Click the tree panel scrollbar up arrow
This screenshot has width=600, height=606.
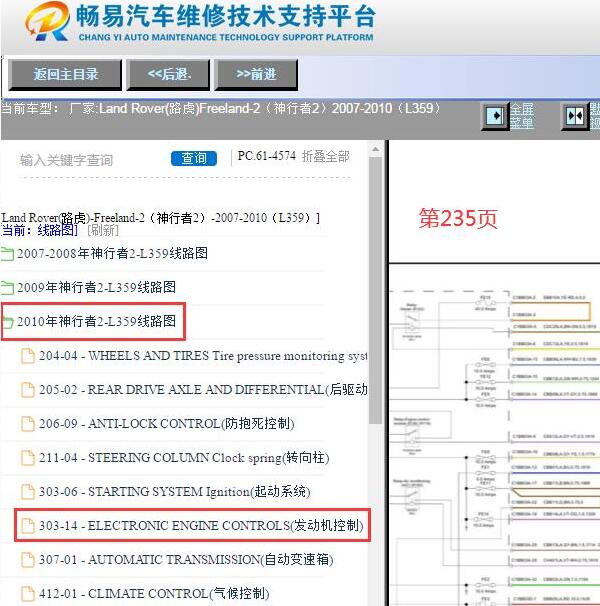375,149
